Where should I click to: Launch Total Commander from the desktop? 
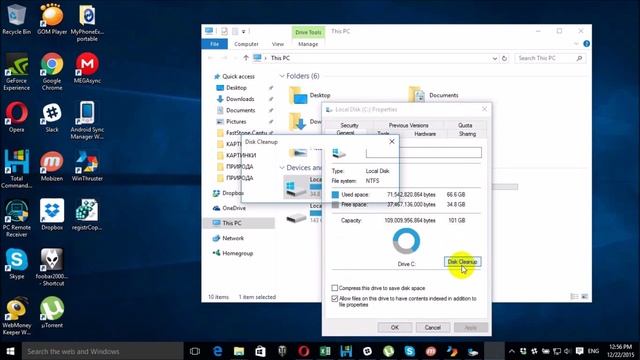point(16,169)
